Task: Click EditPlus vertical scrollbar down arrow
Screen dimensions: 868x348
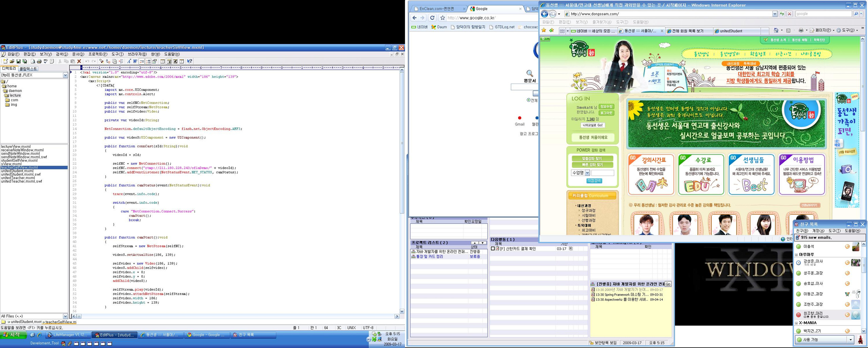Action: (402, 311)
